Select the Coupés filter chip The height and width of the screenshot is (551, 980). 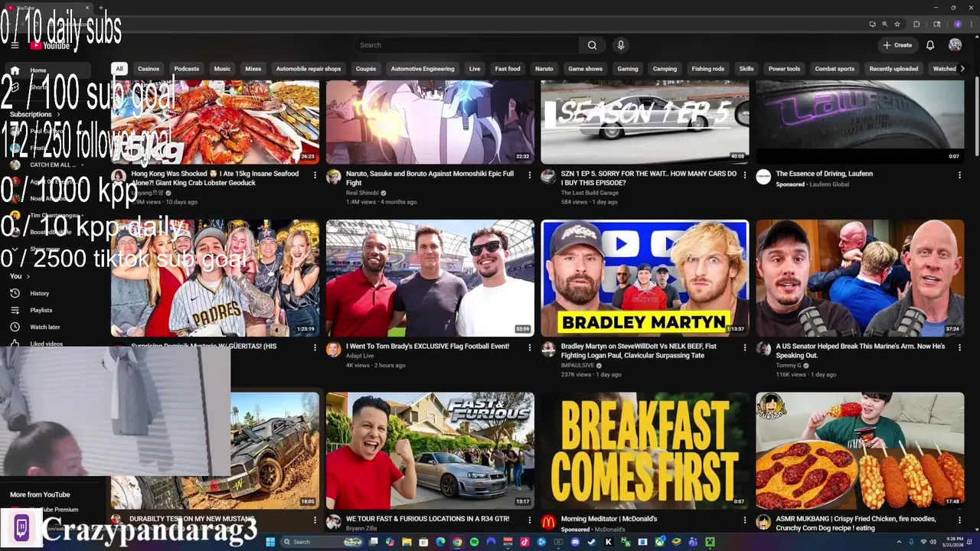pyautogui.click(x=366, y=69)
